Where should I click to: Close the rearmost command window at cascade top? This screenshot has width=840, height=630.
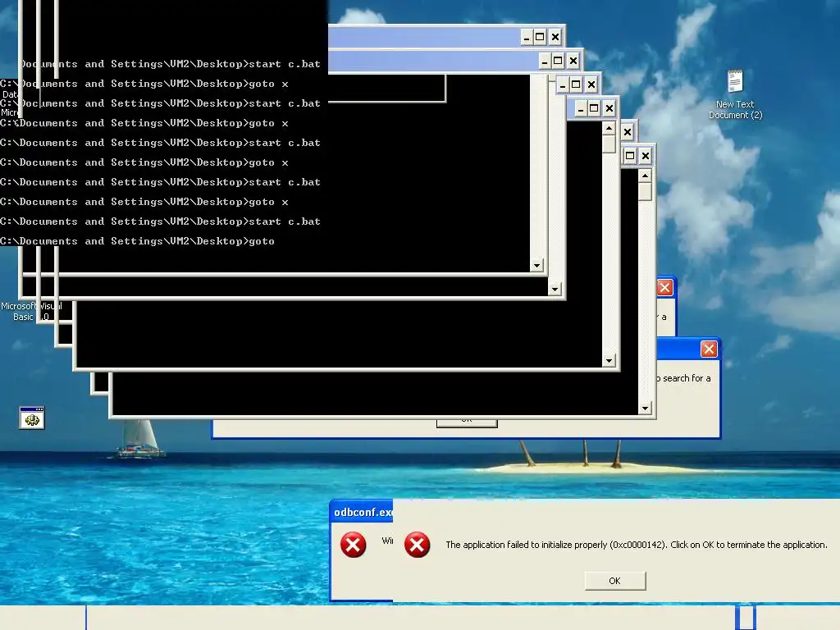pyautogui.click(x=555, y=37)
